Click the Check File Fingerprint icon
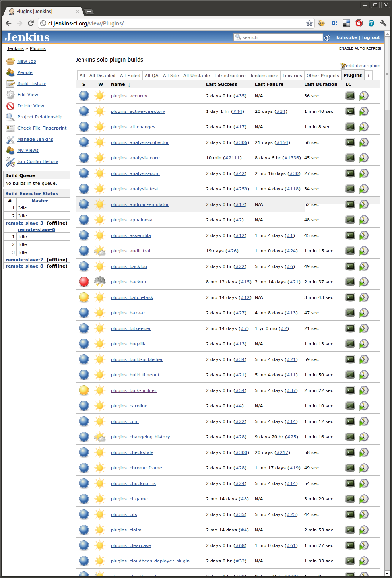The image size is (392, 578). point(10,128)
